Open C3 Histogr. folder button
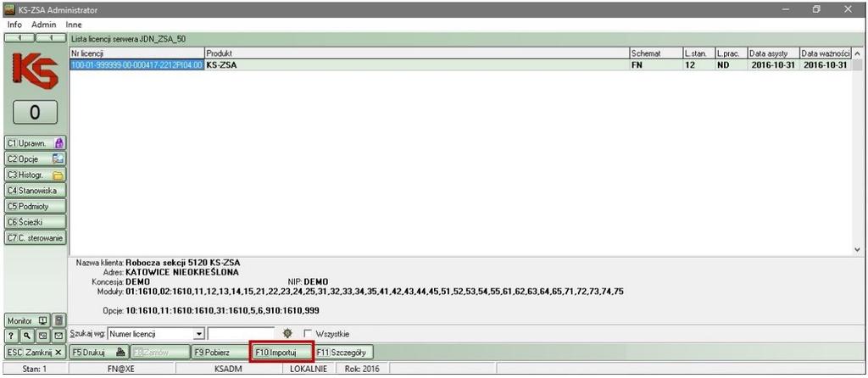The width and height of the screenshot is (868, 378). pos(35,175)
